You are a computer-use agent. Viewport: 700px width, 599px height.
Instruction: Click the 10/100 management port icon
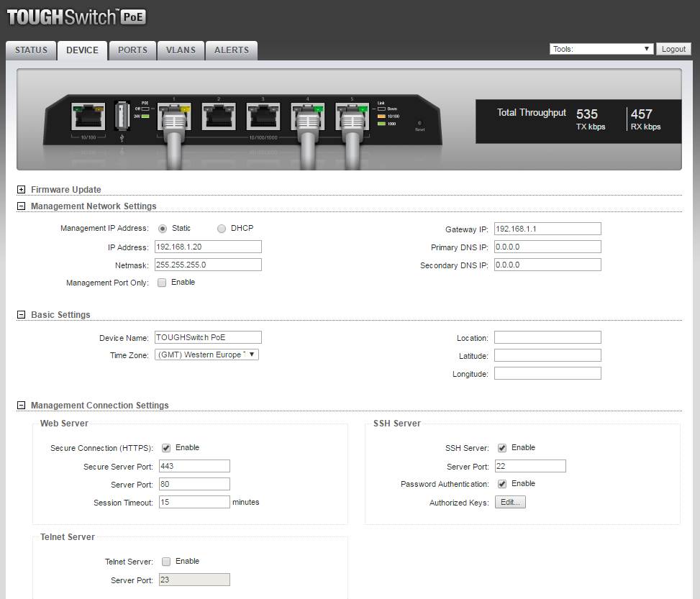point(88,116)
